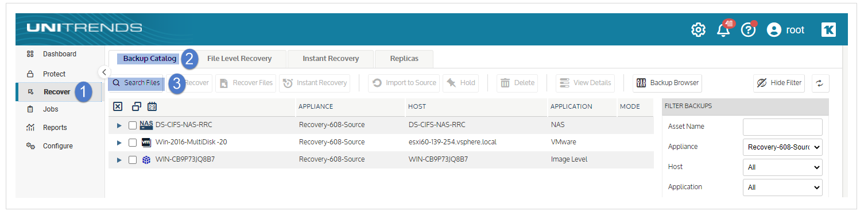868x222 pixels.
Task: Click the refresh arrows icon
Action: 820,83
